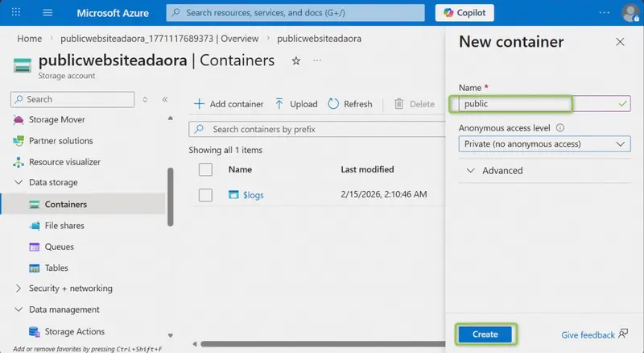Click the File shares icon
The height and width of the screenshot is (353, 644).
tap(35, 226)
